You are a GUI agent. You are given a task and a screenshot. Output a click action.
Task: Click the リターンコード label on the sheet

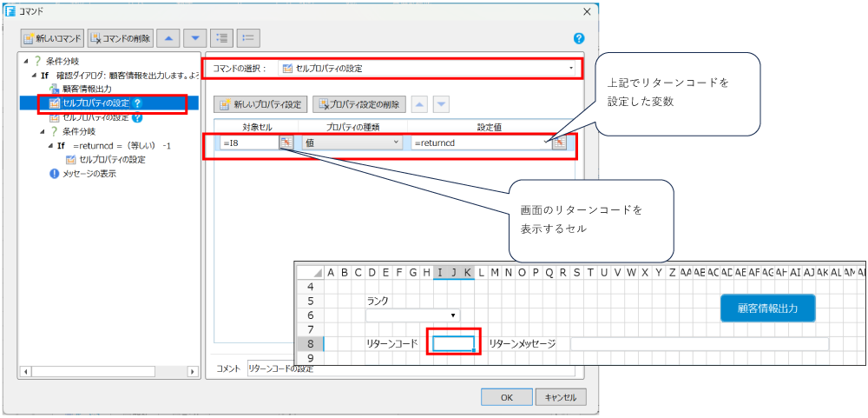[392, 344]
